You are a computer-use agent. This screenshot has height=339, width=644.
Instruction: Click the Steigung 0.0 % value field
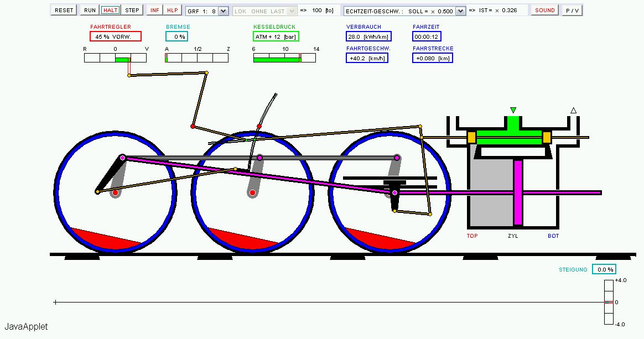point(604,269)
